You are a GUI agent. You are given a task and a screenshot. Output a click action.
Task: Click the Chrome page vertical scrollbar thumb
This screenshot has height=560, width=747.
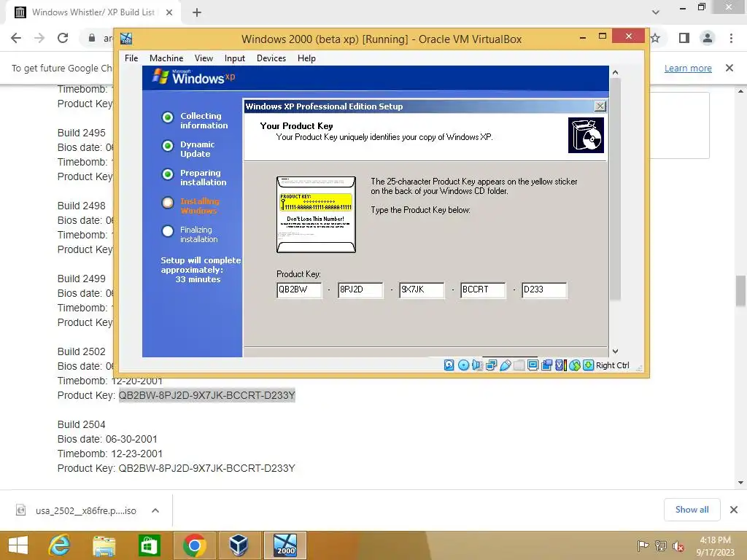click(x=740, y=291)
